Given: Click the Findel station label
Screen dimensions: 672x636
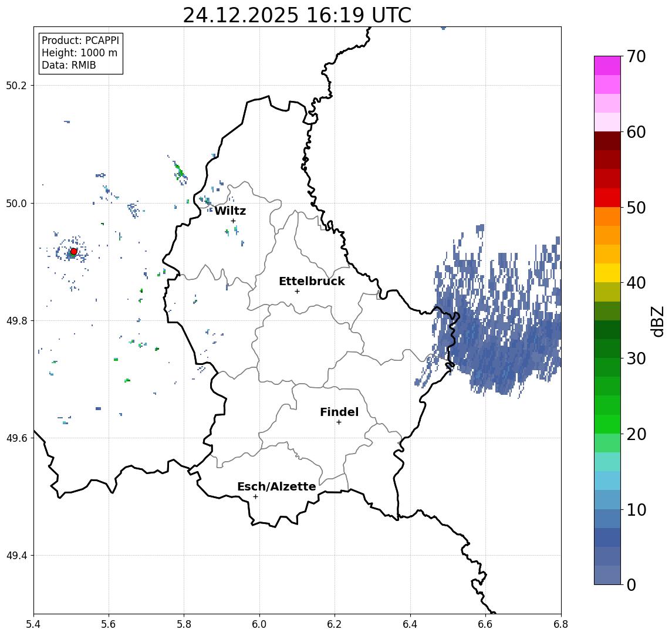Looking at the screenshot, I should point(339,412).
